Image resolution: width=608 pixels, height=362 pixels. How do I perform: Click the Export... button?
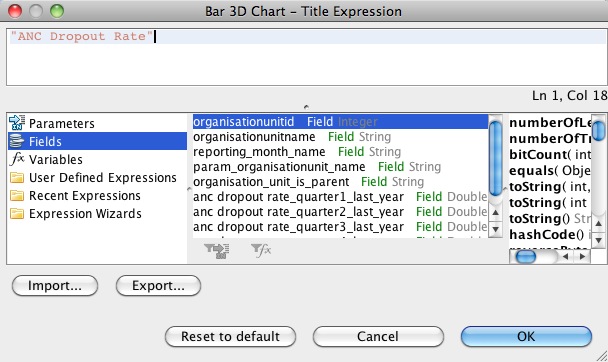point(158,286)
